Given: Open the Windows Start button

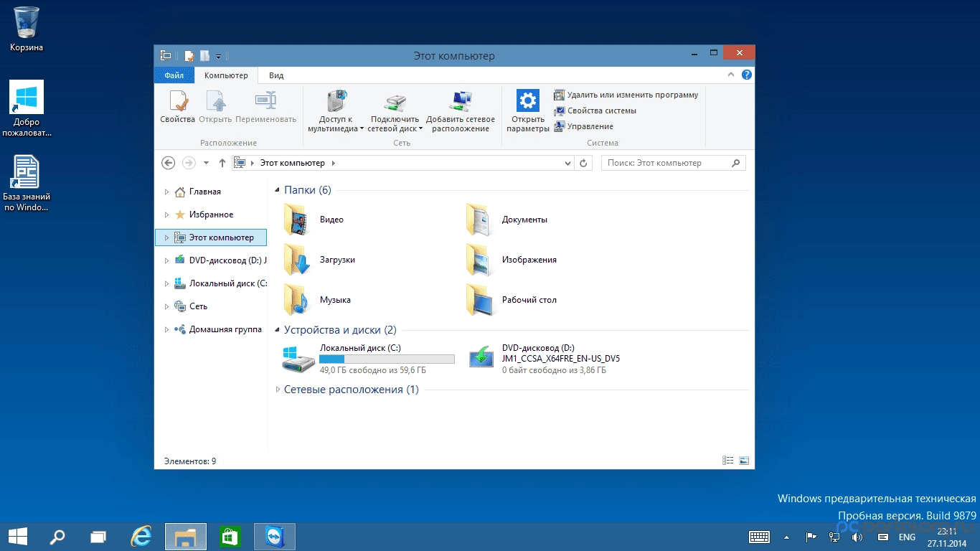Looking at the screenshot, I should 18,537.
